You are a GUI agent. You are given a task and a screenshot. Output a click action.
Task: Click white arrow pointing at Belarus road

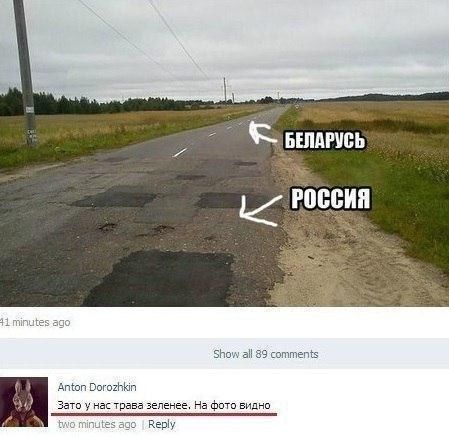[262, 133]
